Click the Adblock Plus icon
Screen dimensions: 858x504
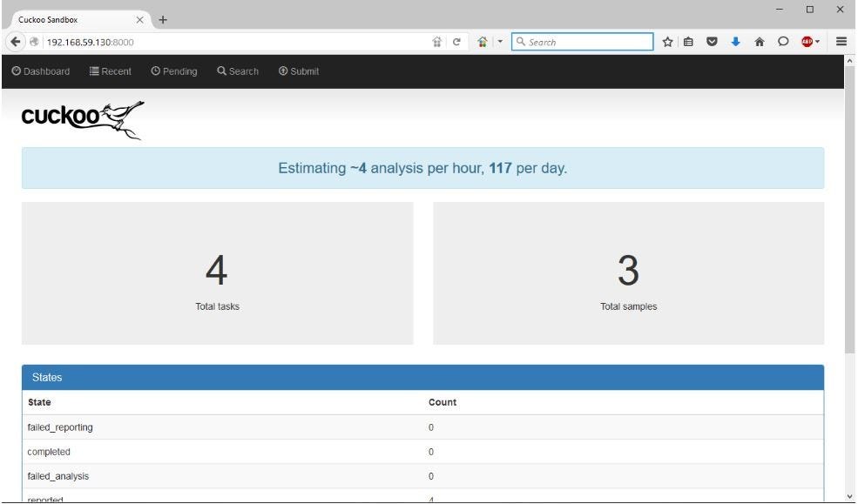point(807,42)
